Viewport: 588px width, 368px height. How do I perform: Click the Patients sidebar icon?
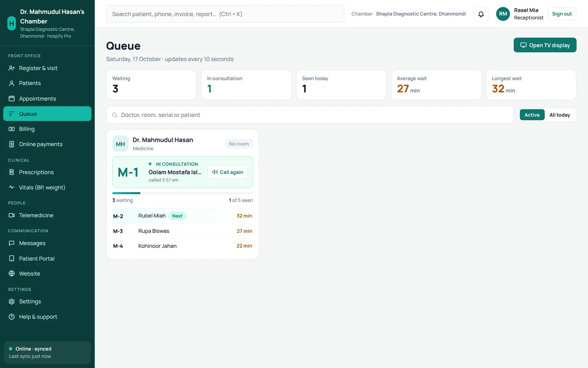point(12,83)
